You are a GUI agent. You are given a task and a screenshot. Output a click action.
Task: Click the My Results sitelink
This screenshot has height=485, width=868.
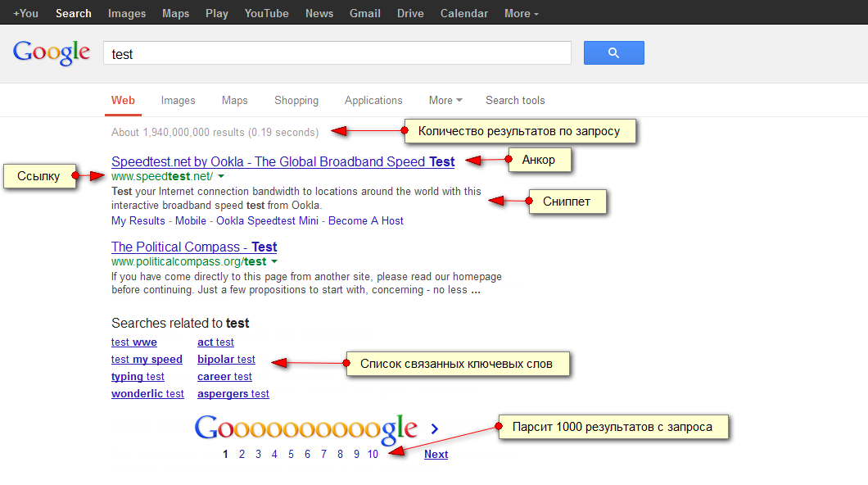click(138, 221)
